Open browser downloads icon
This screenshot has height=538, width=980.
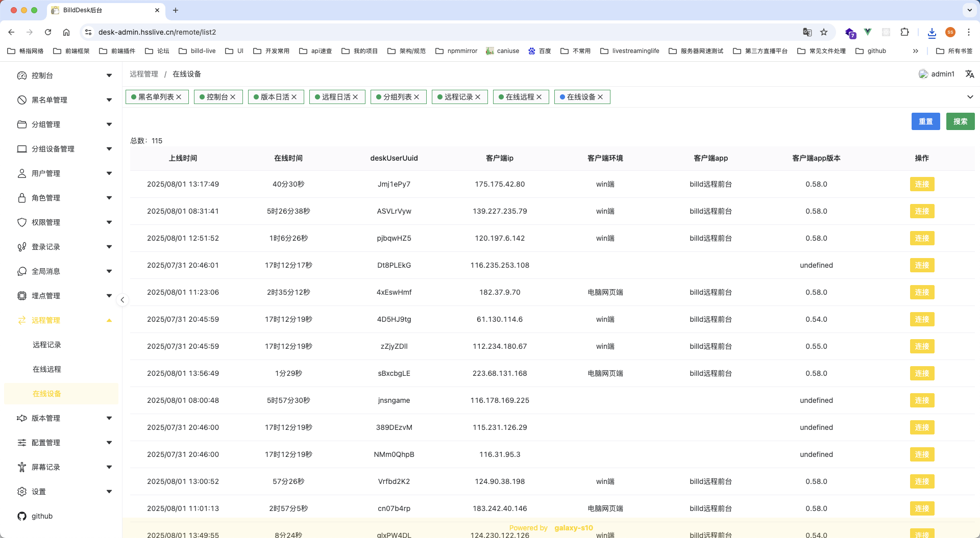(x=932, y=33)
